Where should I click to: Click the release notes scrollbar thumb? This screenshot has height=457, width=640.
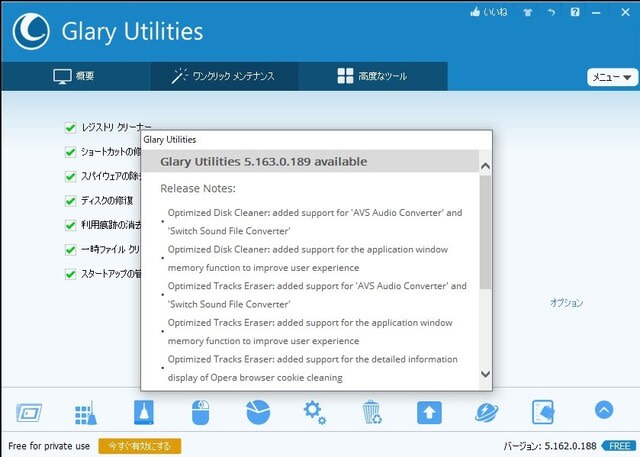(485, 232)
